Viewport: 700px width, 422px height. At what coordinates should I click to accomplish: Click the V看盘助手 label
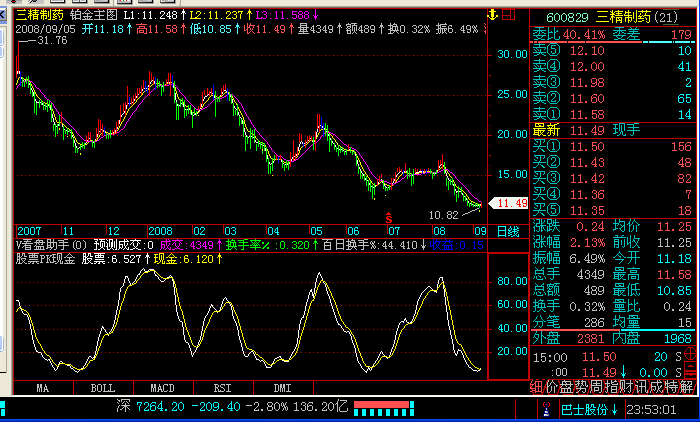pyautogui.click(x=52, y=245)
